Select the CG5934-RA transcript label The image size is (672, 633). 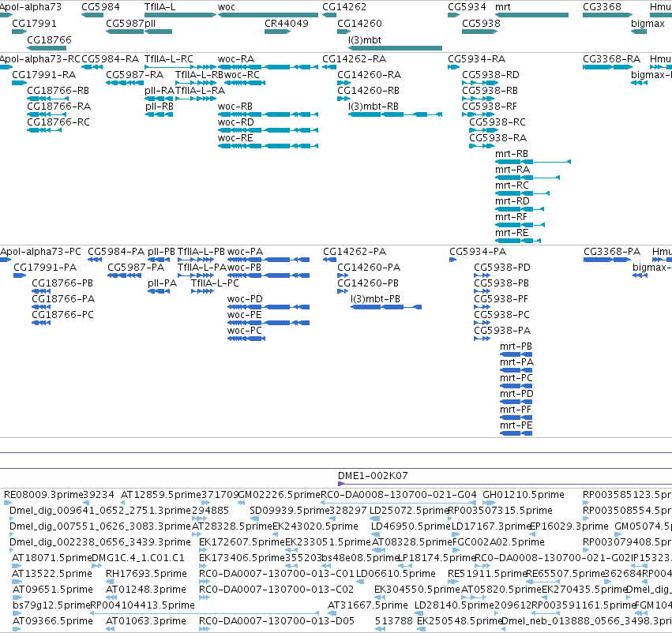click(477, 58)
